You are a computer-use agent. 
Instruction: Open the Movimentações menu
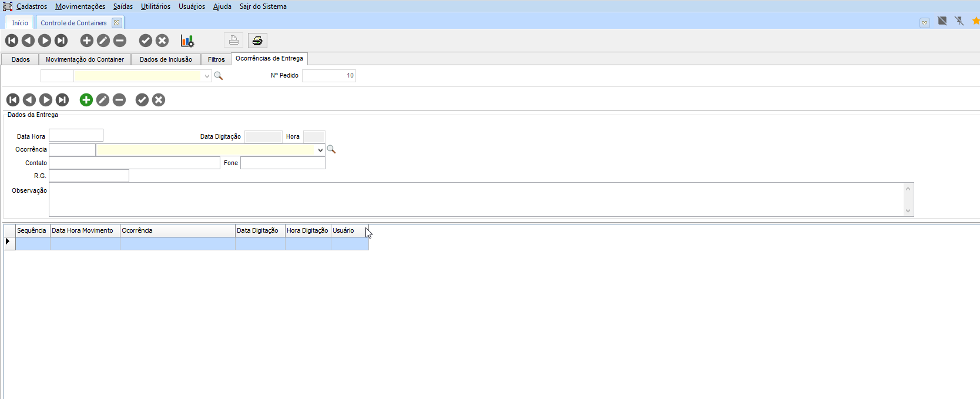80,6
